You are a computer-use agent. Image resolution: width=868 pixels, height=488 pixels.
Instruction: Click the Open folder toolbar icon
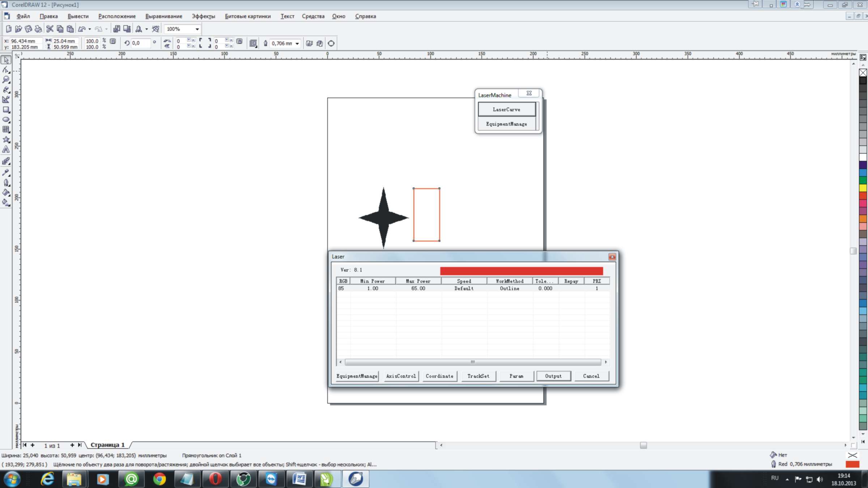point(18,29)
